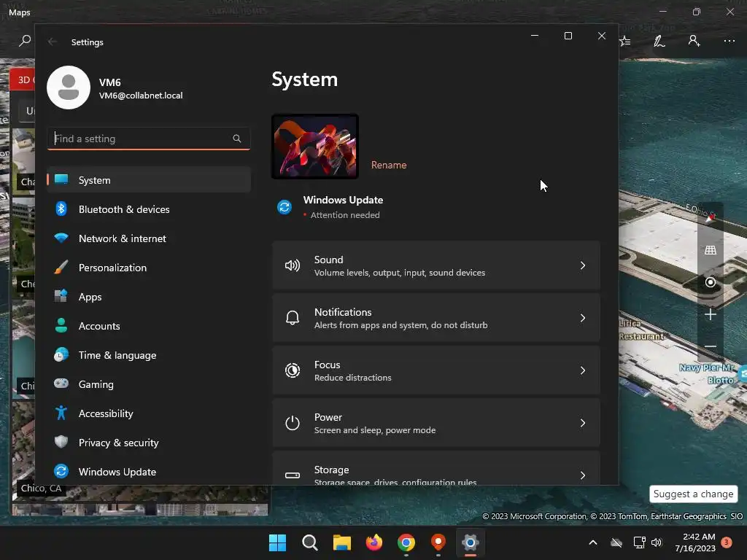Go to Network & internet settings
The height and width of the screenshot is (560, 747).
pyautogui.click(x=149, y=238)
